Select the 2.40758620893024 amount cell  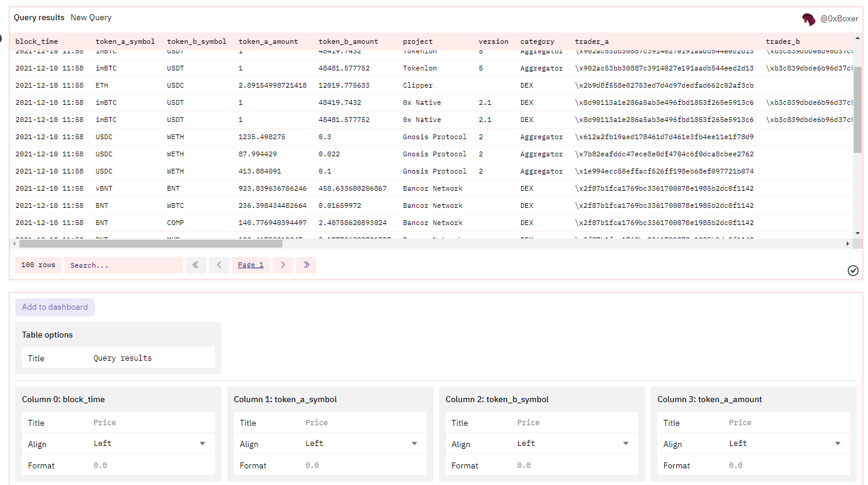pyautogui.click(x=352, y=223)
